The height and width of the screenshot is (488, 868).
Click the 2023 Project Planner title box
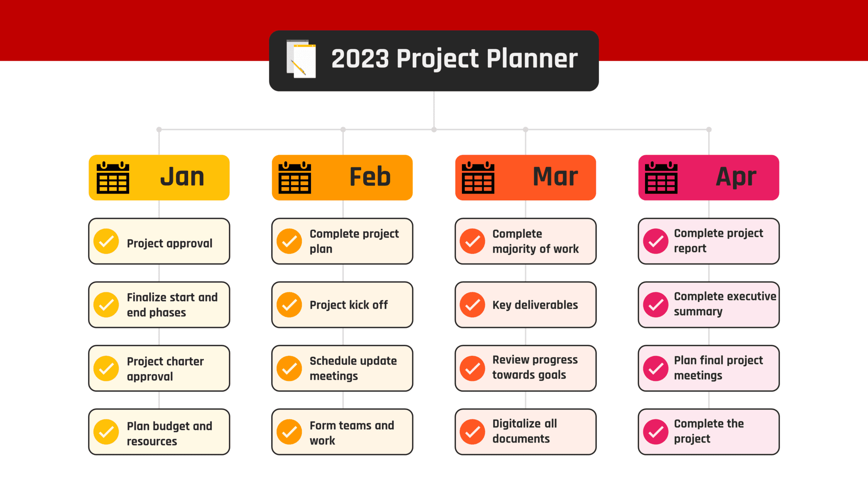coord(434,61)
